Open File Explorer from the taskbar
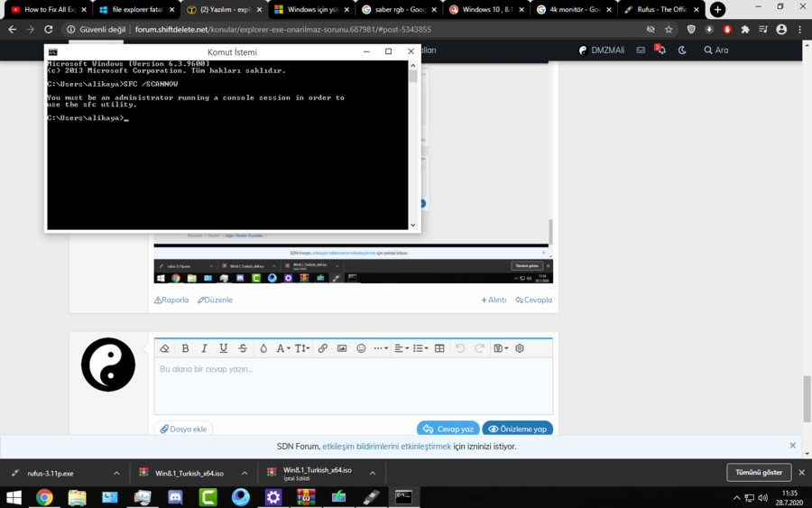The image size is (812, 508). click(78, 498)
